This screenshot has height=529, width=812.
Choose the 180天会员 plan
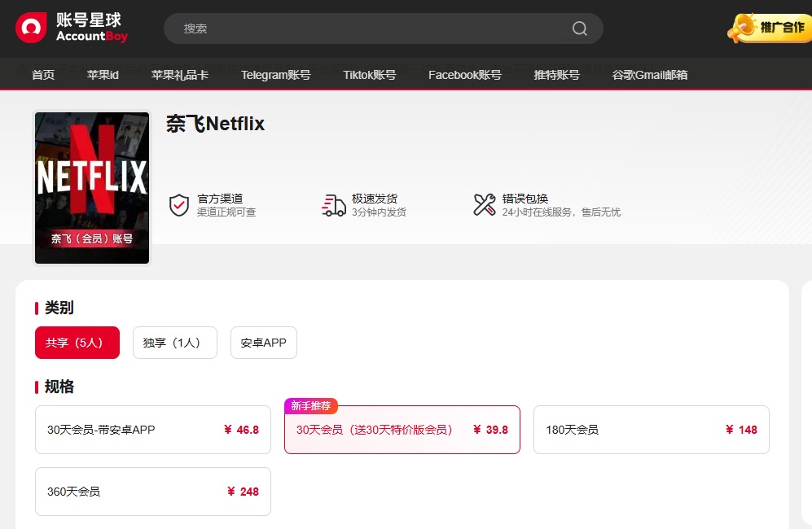(x=651, y=430)
